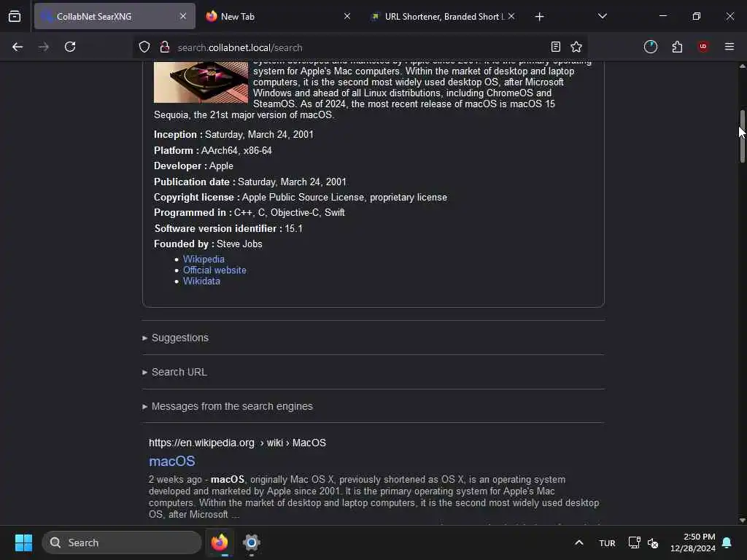Open the notification bell icon
Image resolution: width=747 pixels, height=560 pixels.
[x=727, y=542]
